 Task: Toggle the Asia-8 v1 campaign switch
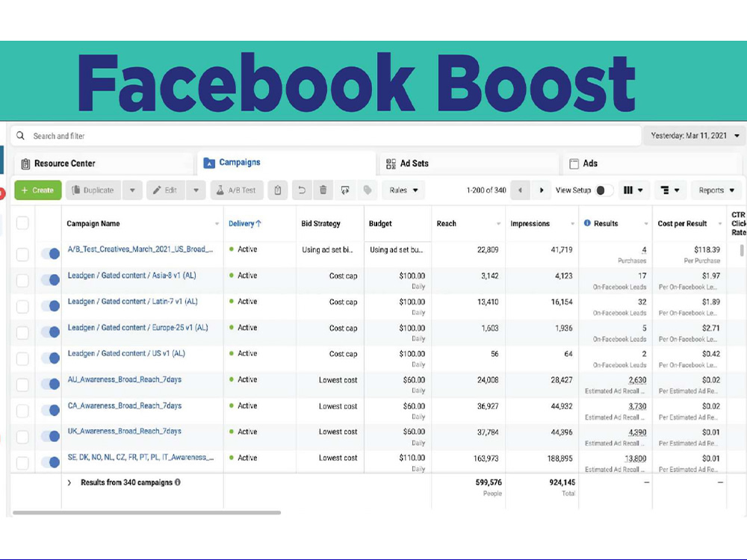(51, 279)
